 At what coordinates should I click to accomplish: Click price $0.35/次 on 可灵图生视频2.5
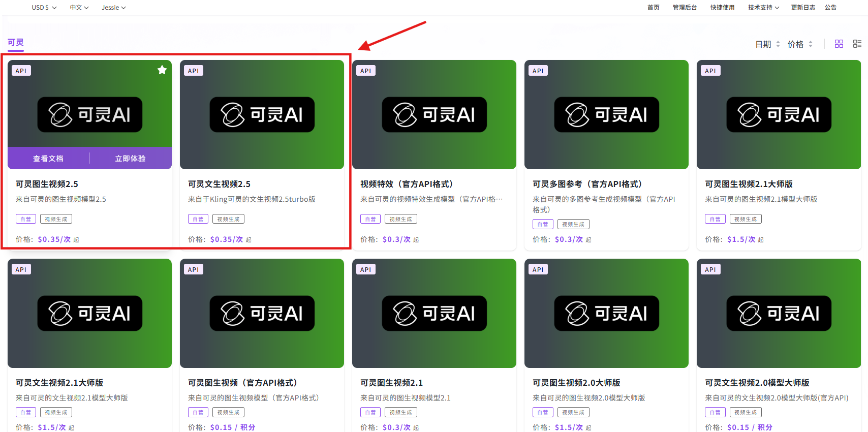(x=54, y=239)
